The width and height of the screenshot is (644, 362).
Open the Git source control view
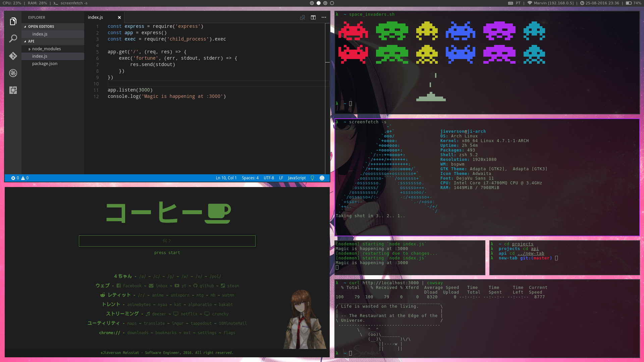(x=13, y=56)
